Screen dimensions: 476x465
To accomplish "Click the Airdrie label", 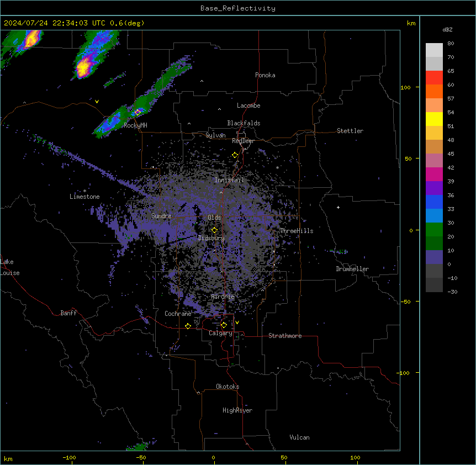I will pos(223,297).
